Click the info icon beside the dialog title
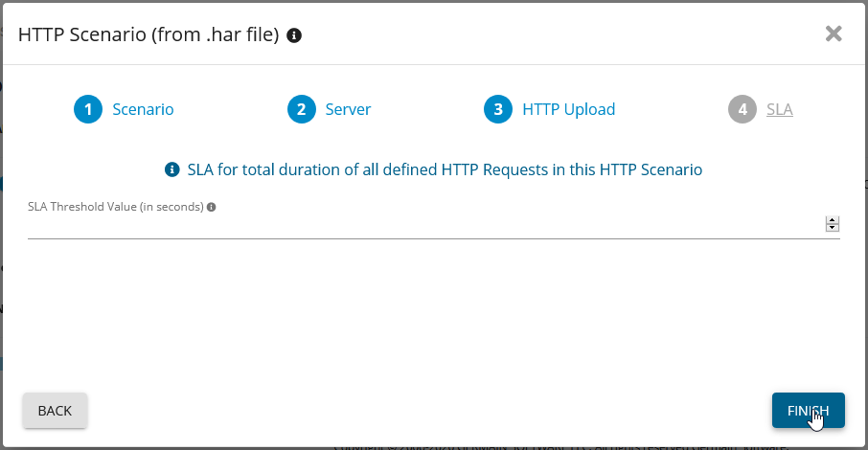 click(x=294, y=35)
